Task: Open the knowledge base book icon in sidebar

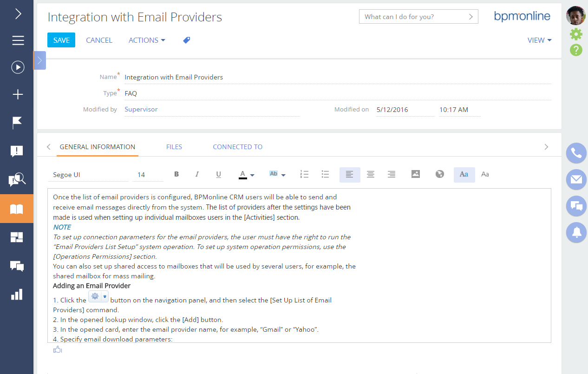Action: pos(17,209)
